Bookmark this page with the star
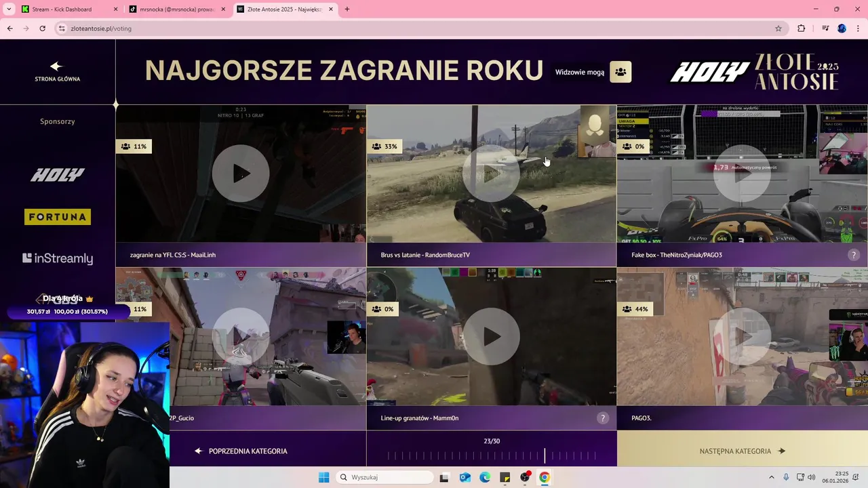The height and width of the screenshot is (488, 868). (x=778, y=28)
